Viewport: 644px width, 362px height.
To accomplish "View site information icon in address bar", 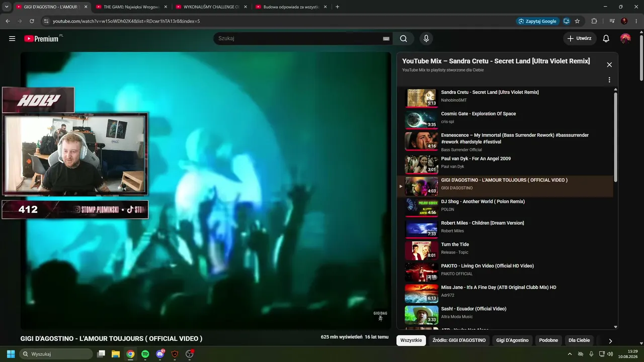I will tap(46, 21).
